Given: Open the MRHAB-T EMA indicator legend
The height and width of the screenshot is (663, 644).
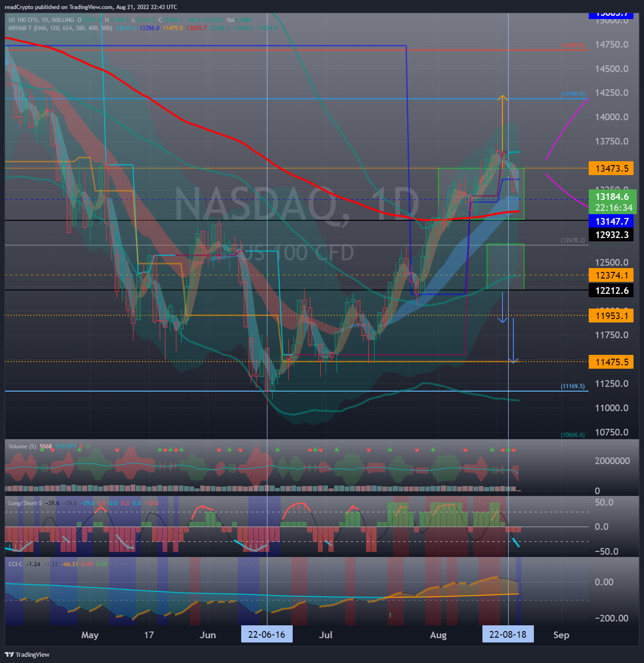Looking at the screenshot, I should (x=60, y=28).
